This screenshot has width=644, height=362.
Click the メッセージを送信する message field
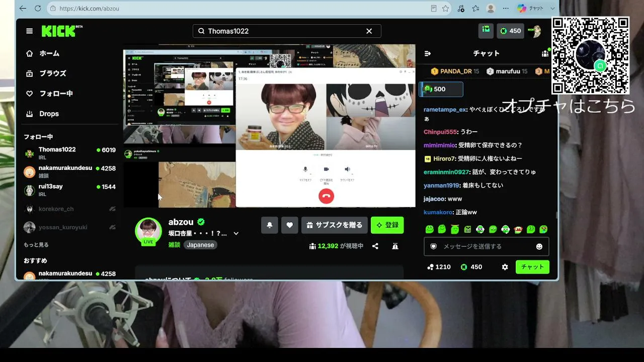click(x=486, y=246)
